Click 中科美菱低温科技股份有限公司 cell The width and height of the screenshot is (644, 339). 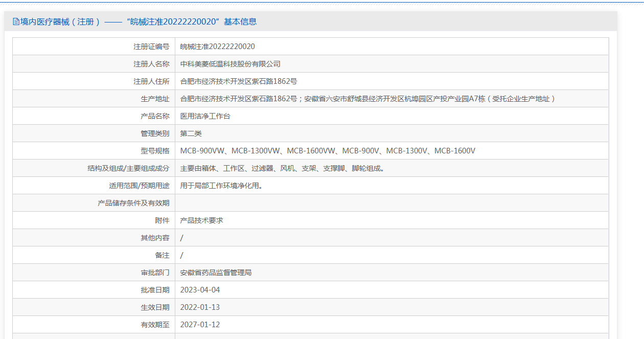231,64
